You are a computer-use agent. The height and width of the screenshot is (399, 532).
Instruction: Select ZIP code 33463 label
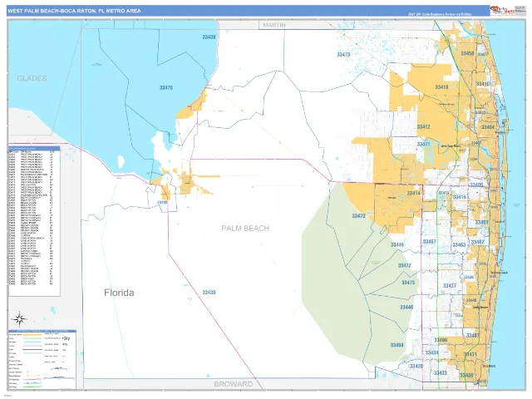click(459, 245)
